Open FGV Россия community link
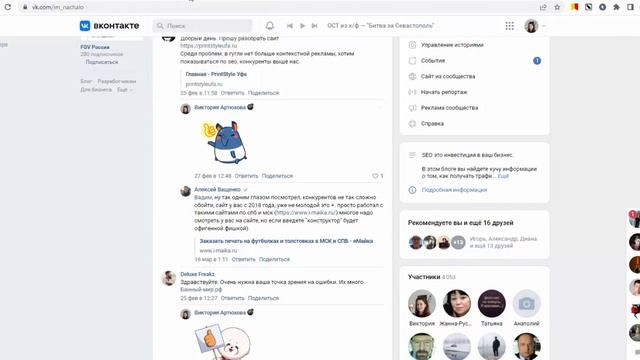 (95, 47)
